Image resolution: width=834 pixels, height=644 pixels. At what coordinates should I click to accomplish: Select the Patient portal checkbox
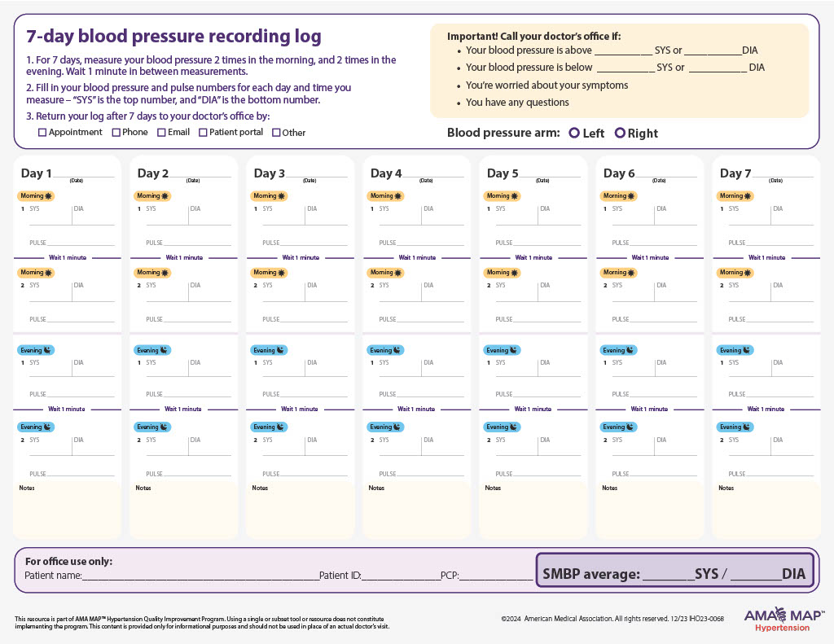click(204, 133)
